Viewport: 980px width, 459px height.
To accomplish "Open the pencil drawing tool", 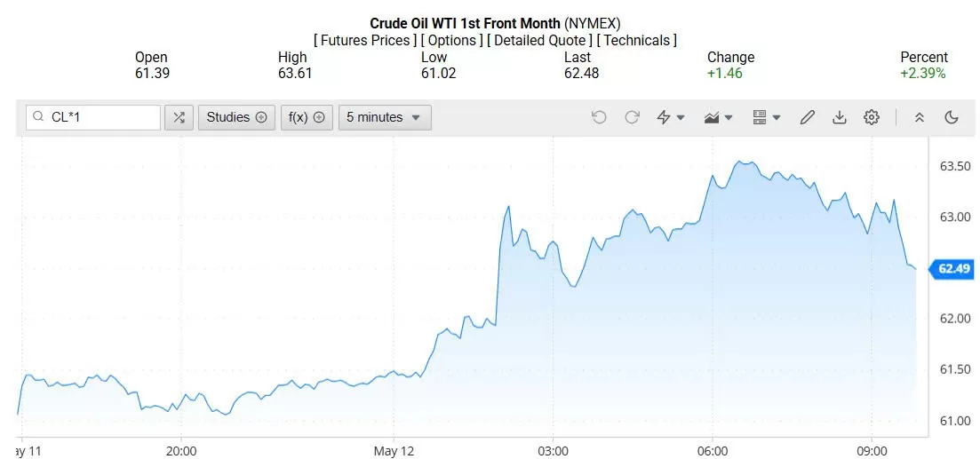I will pos(807,117).
